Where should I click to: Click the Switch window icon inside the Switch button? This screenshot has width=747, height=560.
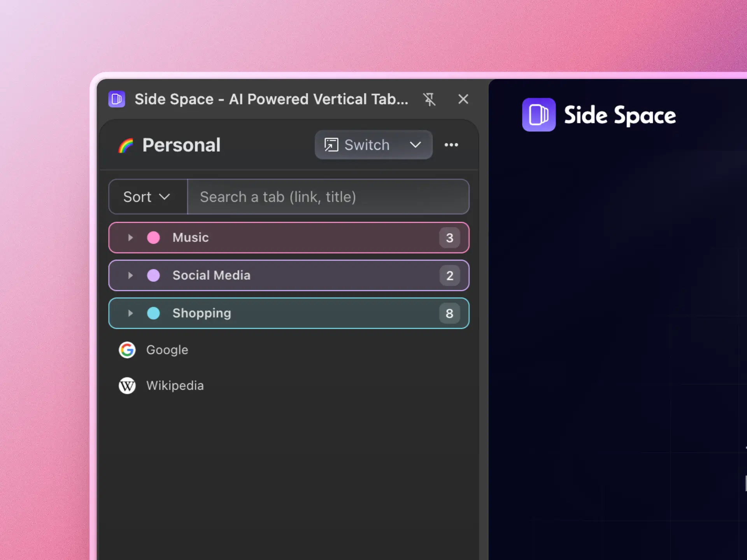332,145
